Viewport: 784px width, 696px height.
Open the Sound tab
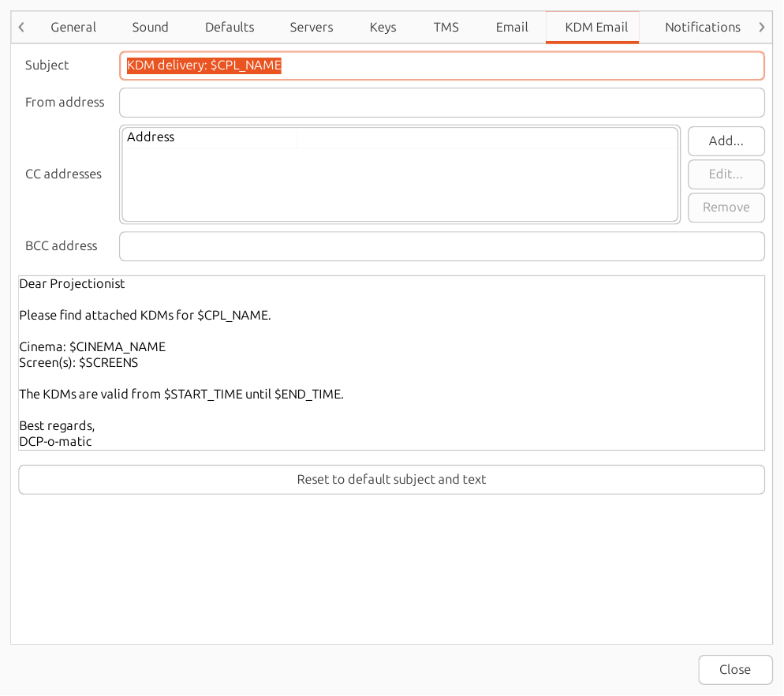(150, 27)
